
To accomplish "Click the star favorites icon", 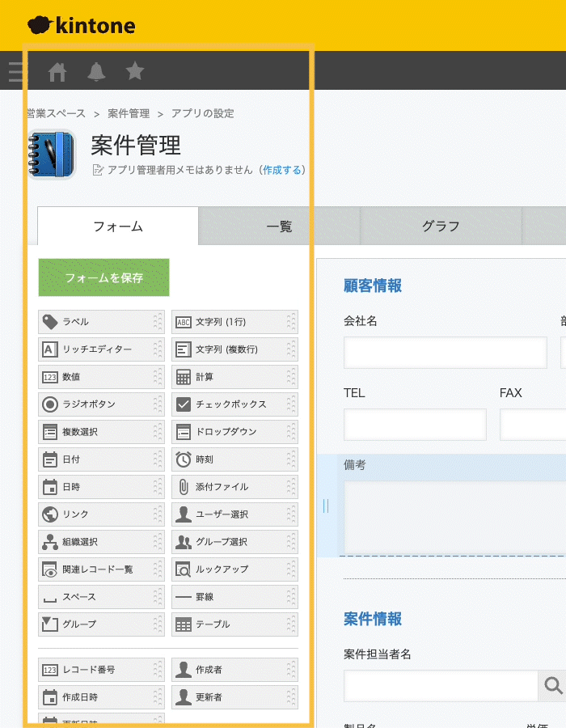I will [x=134, y=71].
